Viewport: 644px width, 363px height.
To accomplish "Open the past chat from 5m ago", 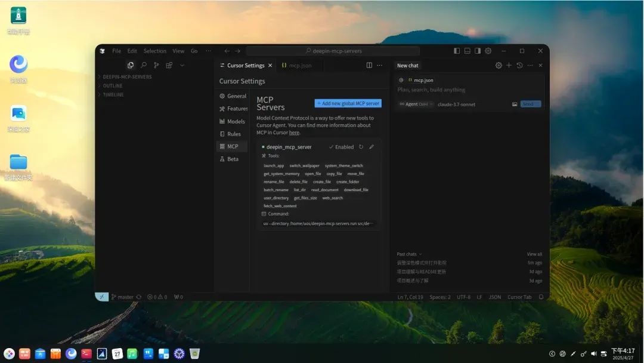I will click(x=469, y=263).
